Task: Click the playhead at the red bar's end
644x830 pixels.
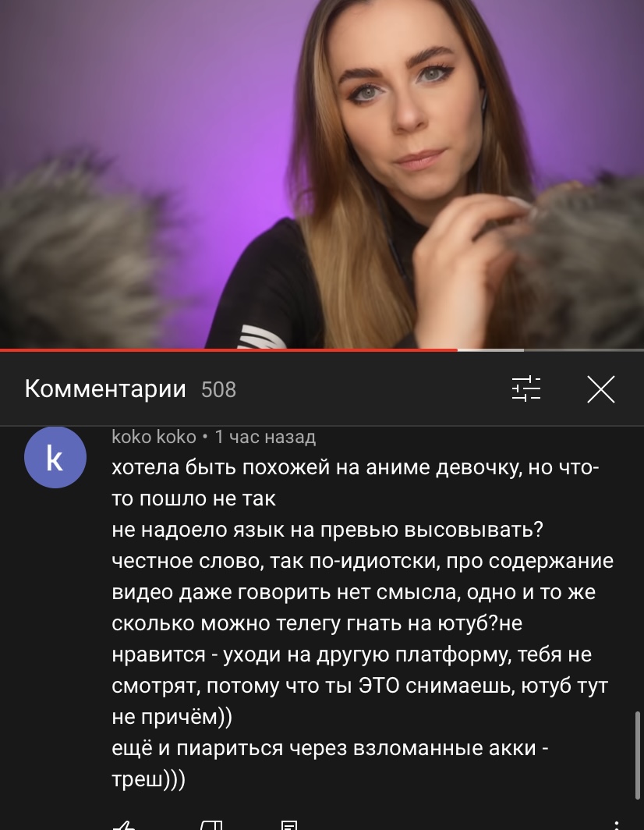Action: (x=457, y=350)
